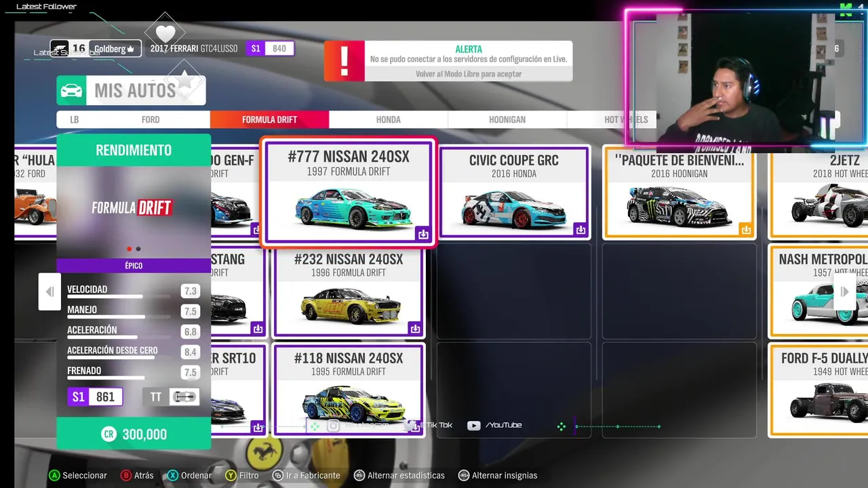Click the heart icon in overlay

tap(165, 33)
